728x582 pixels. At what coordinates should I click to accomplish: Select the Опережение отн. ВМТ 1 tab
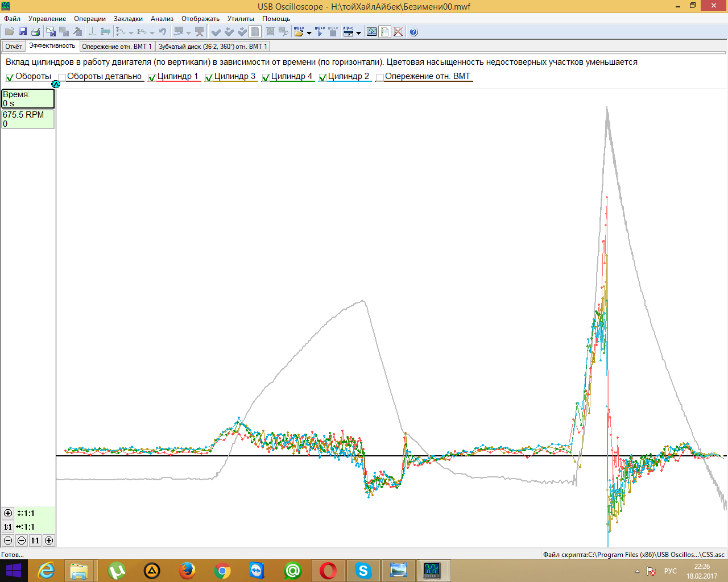tap(117, 47)
